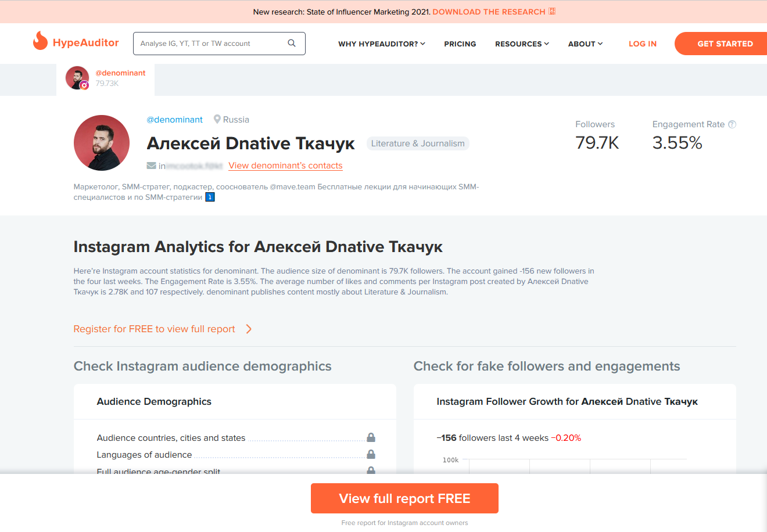Click Register for FREE to view full report
The height and width of the screenshot is (532, 767).
[x=155, y=329]
